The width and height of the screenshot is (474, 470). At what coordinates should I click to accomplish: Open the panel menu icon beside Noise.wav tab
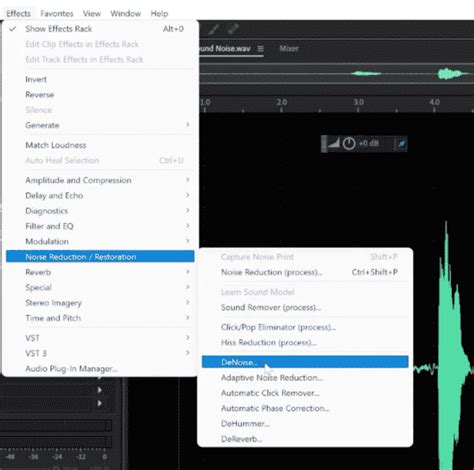click(260, 49)
